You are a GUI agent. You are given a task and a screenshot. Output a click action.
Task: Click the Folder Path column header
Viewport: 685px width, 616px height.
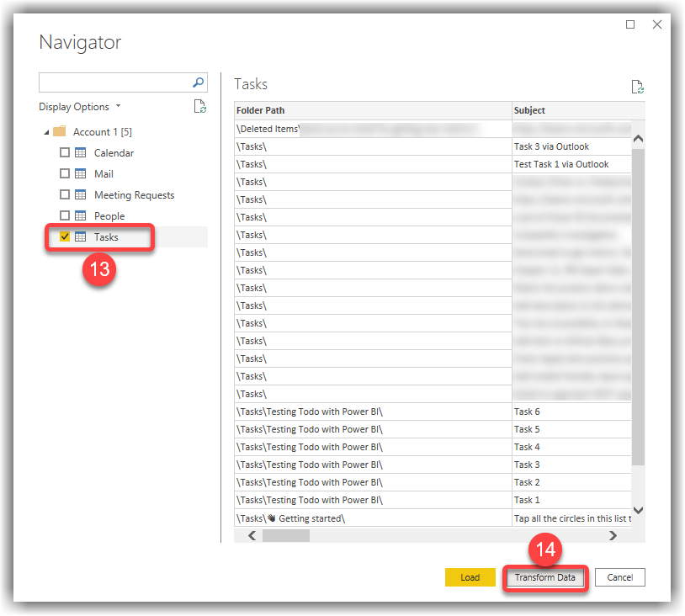[x=373, y=110]
